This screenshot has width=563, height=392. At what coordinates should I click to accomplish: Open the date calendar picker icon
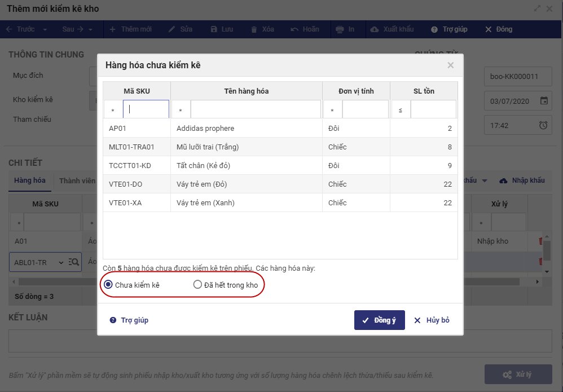coord(544,101)
